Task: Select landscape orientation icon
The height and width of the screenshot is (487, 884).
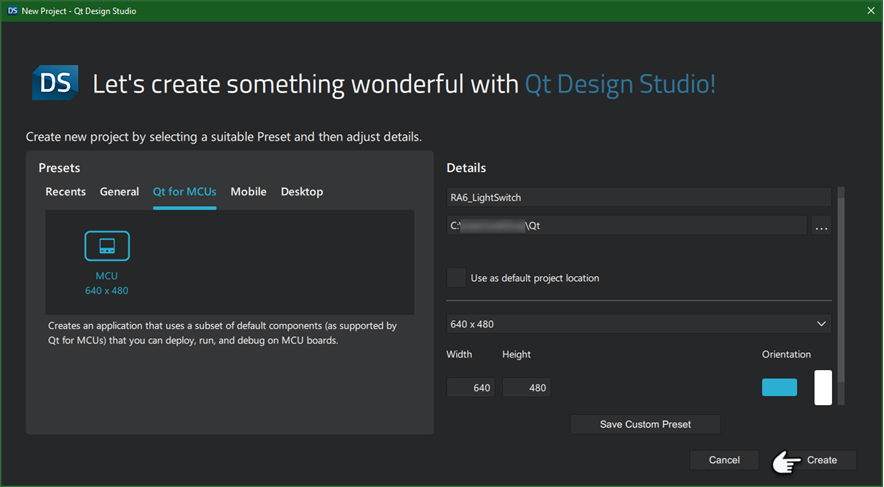Action: (779, 387)
